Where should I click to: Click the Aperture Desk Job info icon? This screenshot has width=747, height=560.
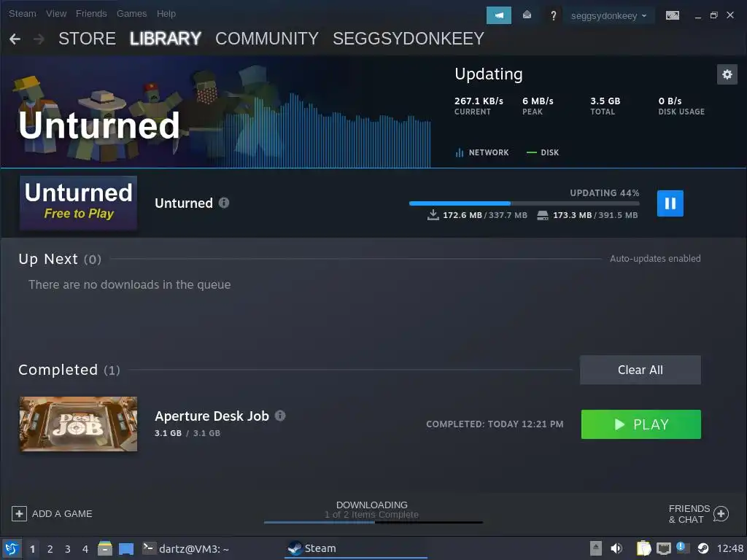click(280, 416)
